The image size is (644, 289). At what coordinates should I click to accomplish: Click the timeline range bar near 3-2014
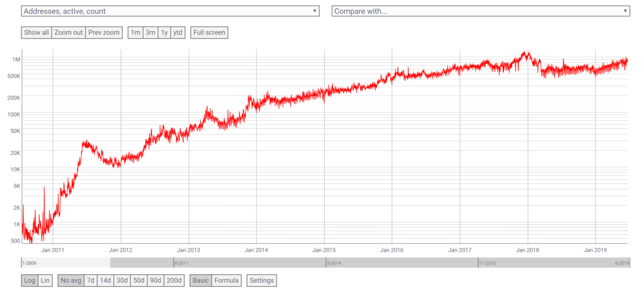[x=339, y=263]
